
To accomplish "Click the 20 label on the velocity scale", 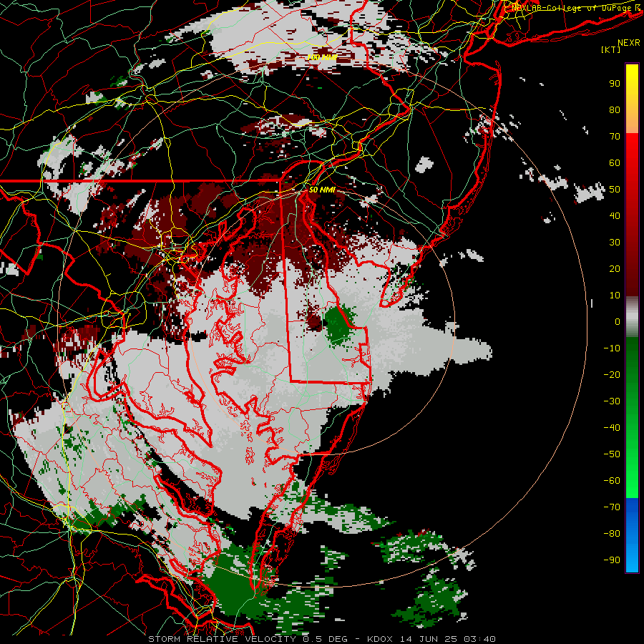I will pyautogui.click(x=615, y=268).
